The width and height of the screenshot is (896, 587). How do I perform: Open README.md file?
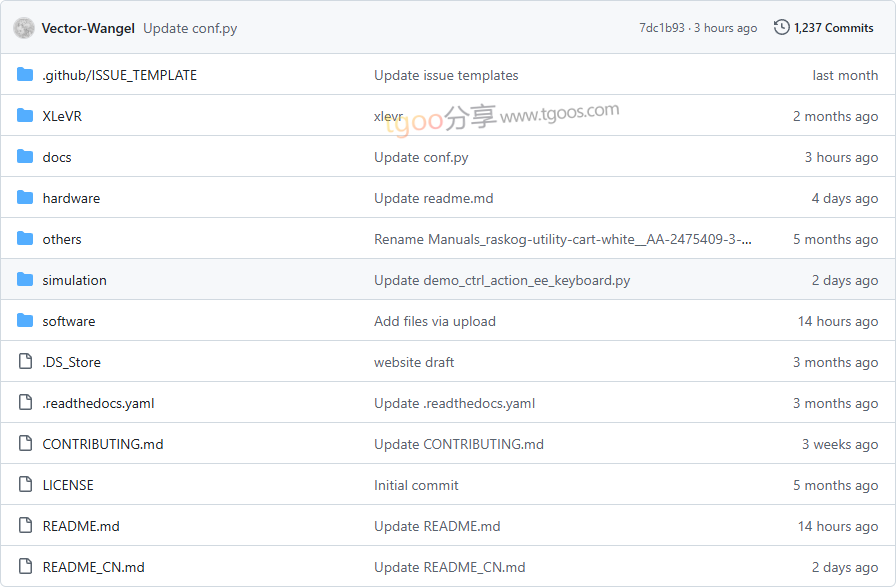tap(81, 526)
